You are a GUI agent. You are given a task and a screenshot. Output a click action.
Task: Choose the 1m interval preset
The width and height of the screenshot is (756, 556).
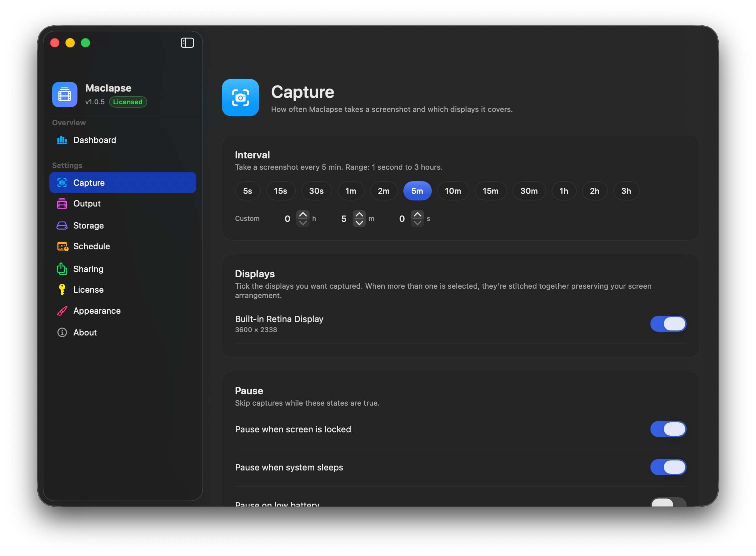[x=351, y=191]
